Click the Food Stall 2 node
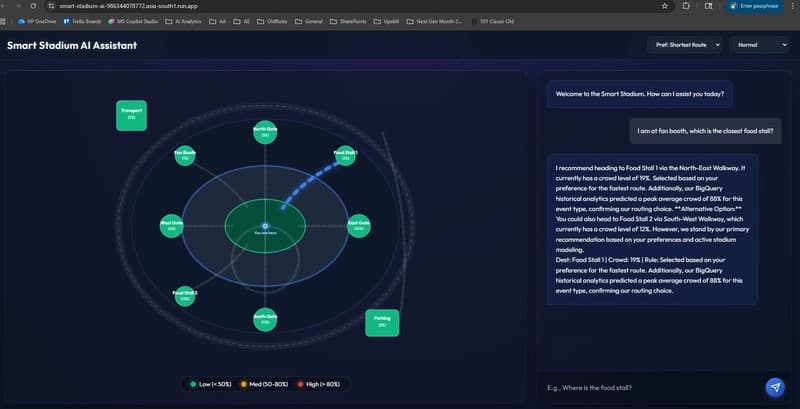The image size is (800, 409). (185, 296)
